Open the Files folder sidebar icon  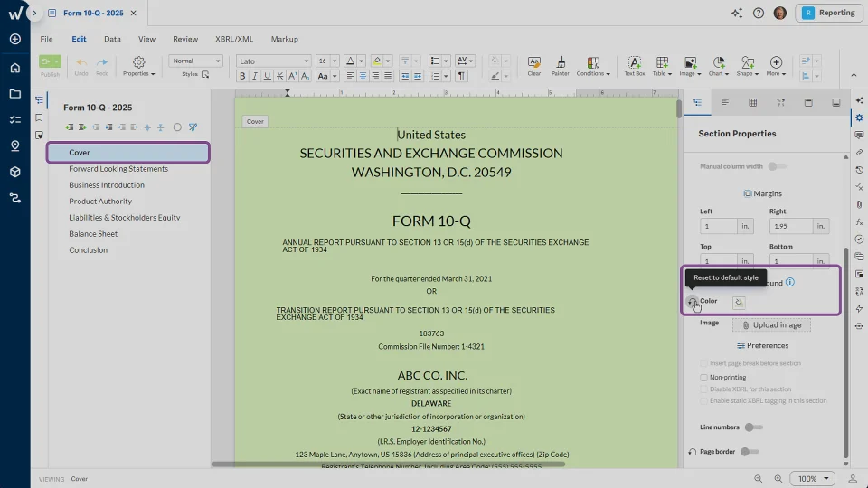[15, 94]
